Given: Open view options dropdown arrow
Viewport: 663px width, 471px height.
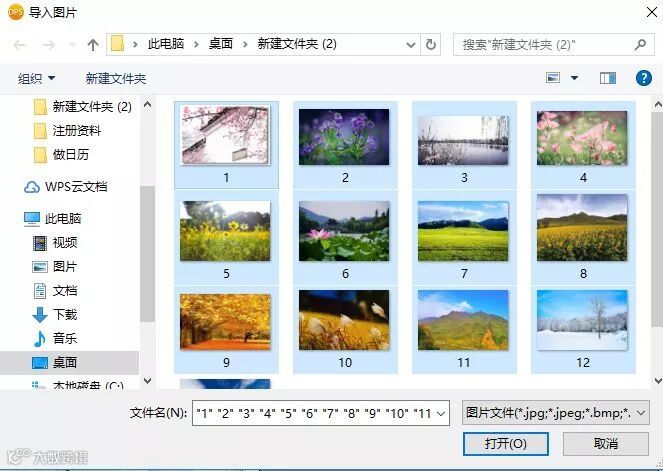Looking at the screenshot, I should pyautogui.click(x=574, y=78).
